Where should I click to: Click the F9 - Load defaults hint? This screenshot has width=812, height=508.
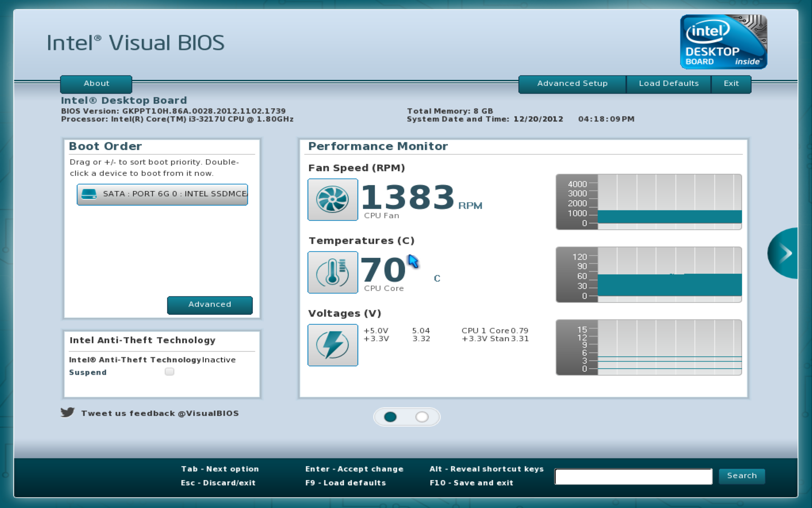coord(346,483)
